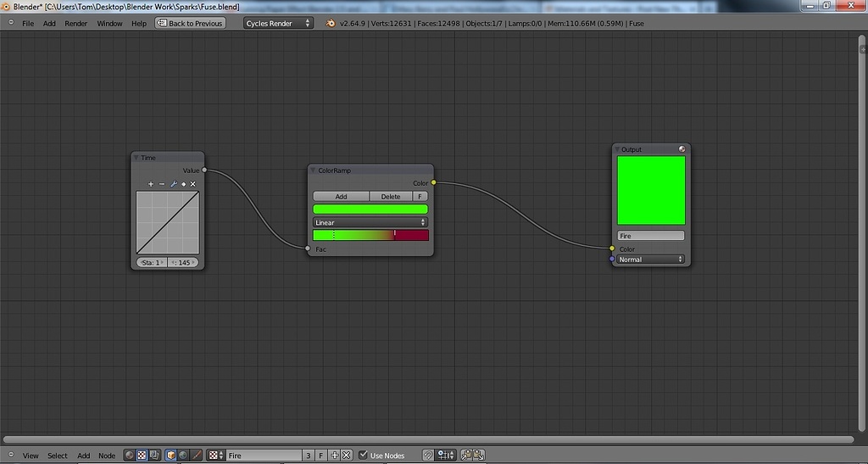Open the Cycles Render engine dropdown
868x464 pixels.
[x=278, y=23]
